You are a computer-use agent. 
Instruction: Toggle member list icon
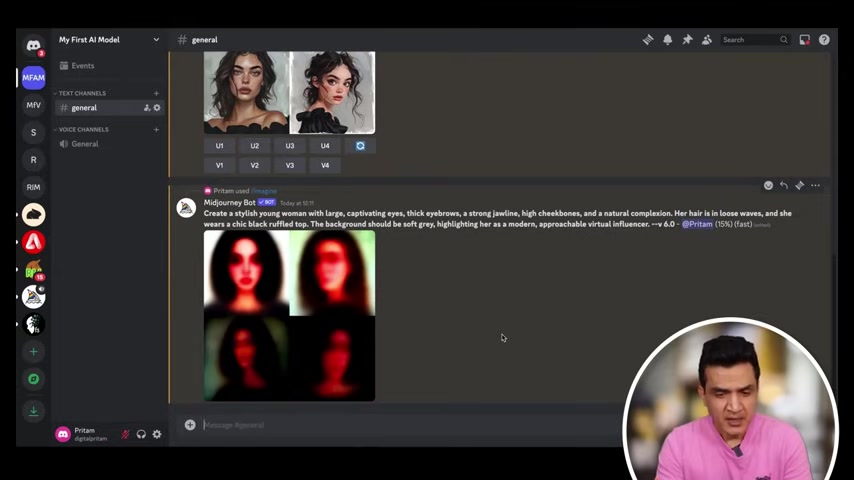point(707,40)
